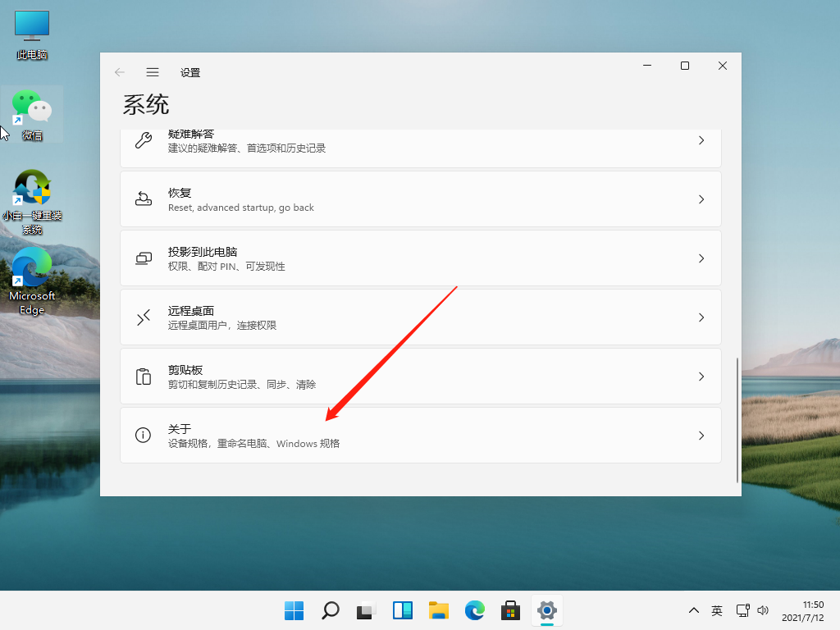Click the 投影到此电脑 projection icon
This screenshot has width=840, height=630.
pos(143,258)
